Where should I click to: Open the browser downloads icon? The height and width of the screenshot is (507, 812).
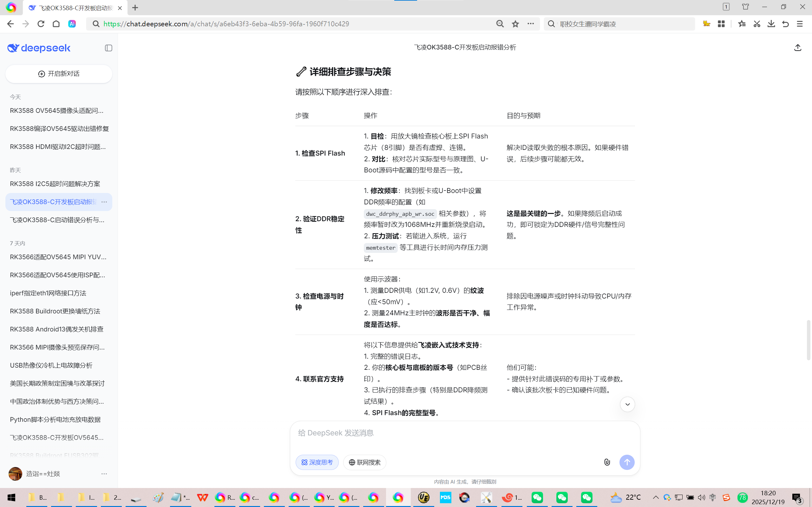pos(771,24)
